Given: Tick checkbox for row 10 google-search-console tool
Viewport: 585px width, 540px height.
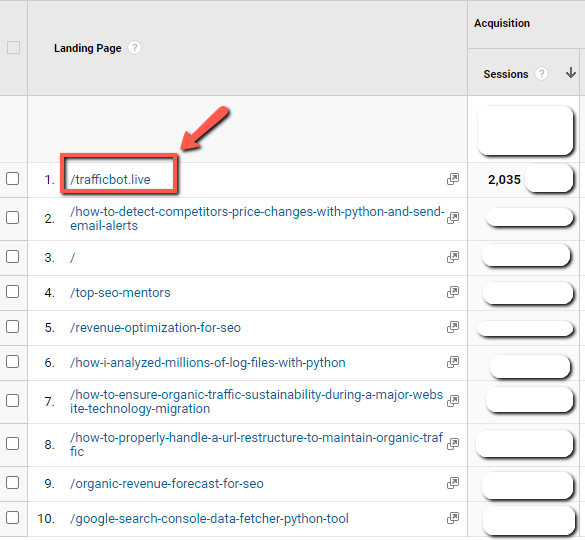Looking at the screenshot, I should 12,518.
